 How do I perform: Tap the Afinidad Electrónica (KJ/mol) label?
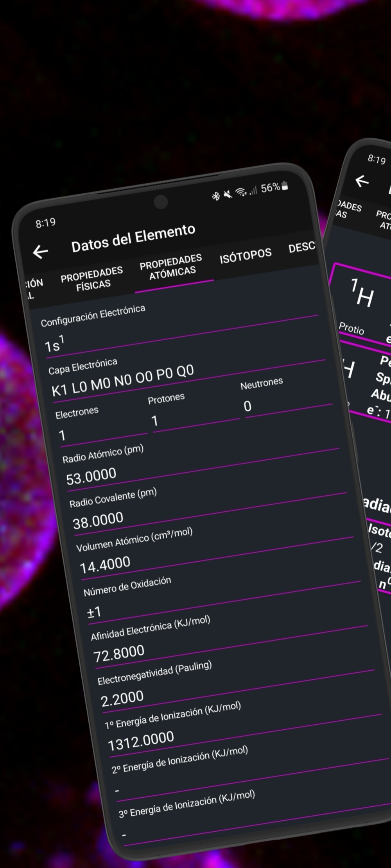tap(151, 628)
